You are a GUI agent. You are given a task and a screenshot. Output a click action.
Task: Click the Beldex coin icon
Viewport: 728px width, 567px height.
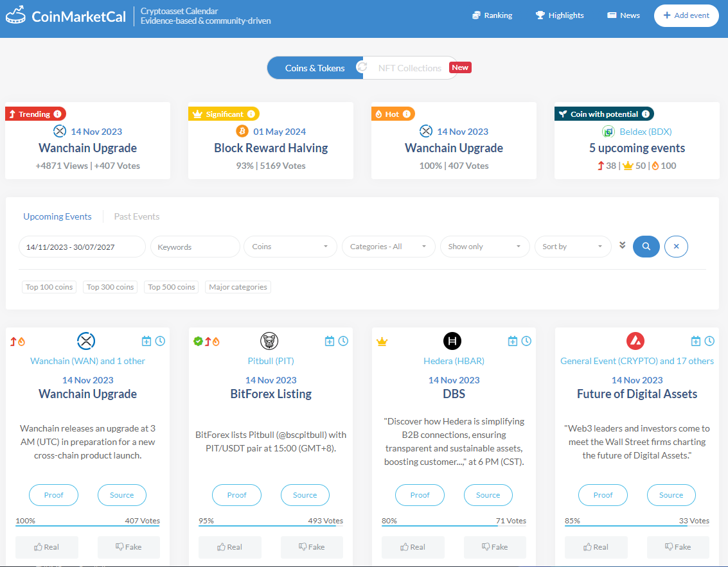tap(608, 132)
